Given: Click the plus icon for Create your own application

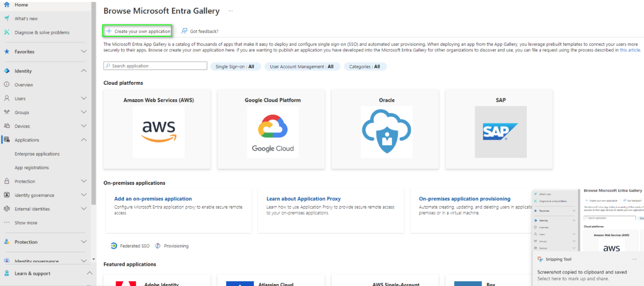Looking at the screenshot, I should click(109, 31).
